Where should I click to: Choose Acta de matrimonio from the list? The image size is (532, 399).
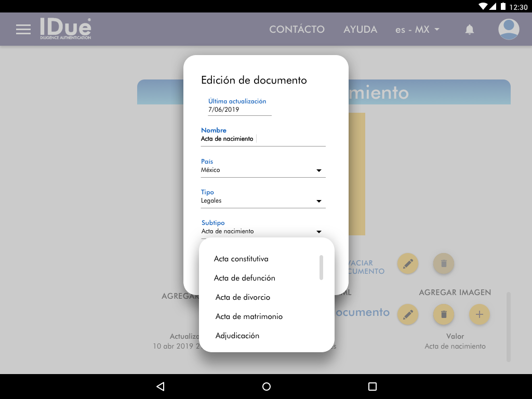249,316
